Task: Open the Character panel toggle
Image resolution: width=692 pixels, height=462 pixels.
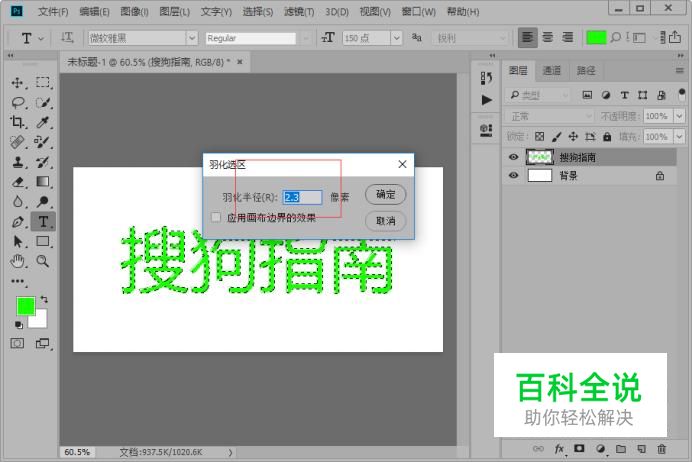Action: pos(639,38)
